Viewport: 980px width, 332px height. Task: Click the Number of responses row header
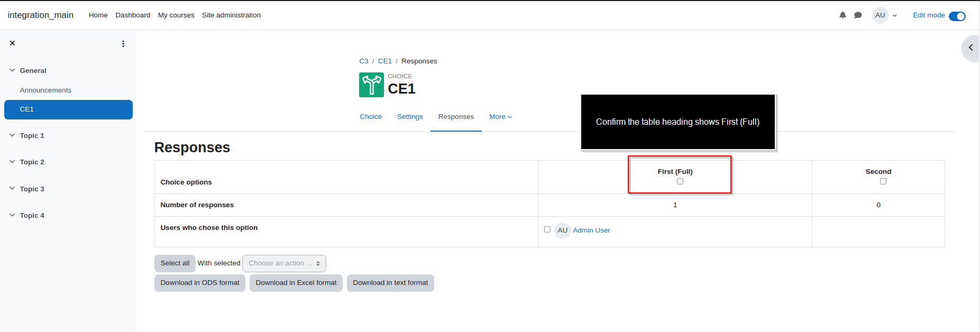coord(197,205)
